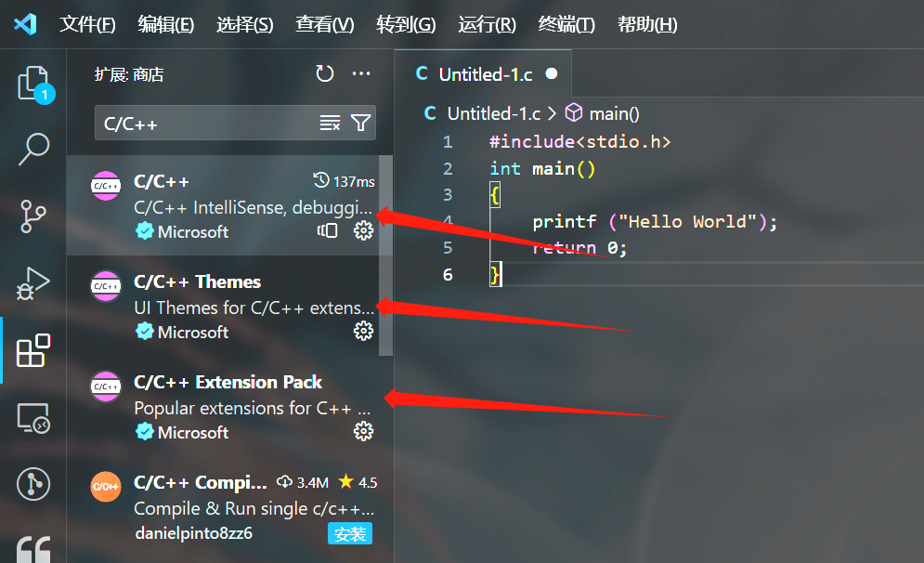This screenshot has height=563, width=924.
Task: Click main() in the breadcrumb
Action: click(613, 113)
